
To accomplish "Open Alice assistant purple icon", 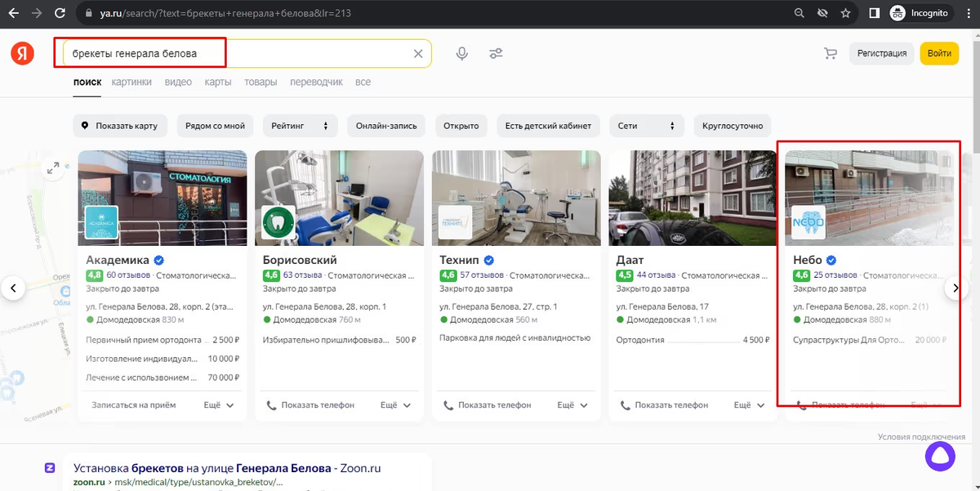I will pos(939,456).
